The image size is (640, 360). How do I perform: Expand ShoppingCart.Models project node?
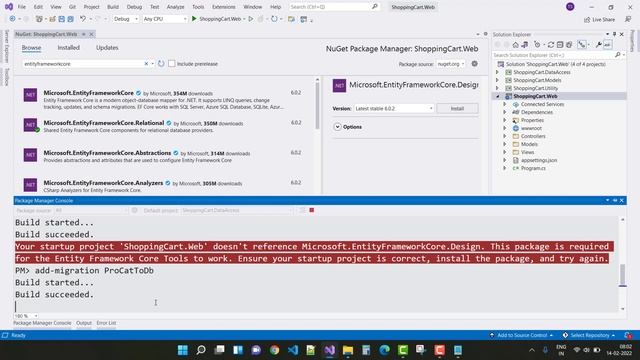pos(497,80)
